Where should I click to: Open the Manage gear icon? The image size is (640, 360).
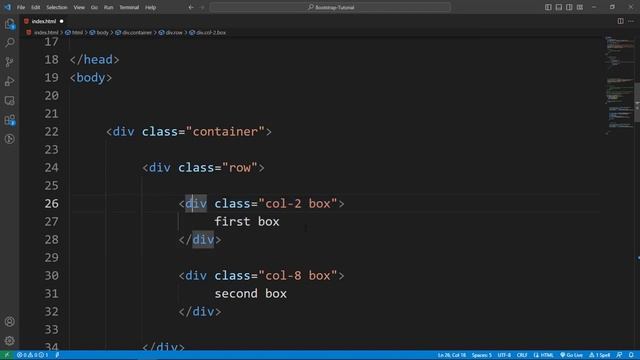pyautogui.click(x=9, y=340)
